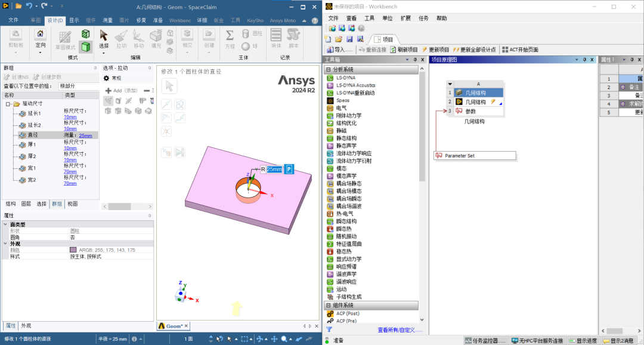644x345 pixels.
Task: Open the 脚本 script editor
Action: [293, 39]
